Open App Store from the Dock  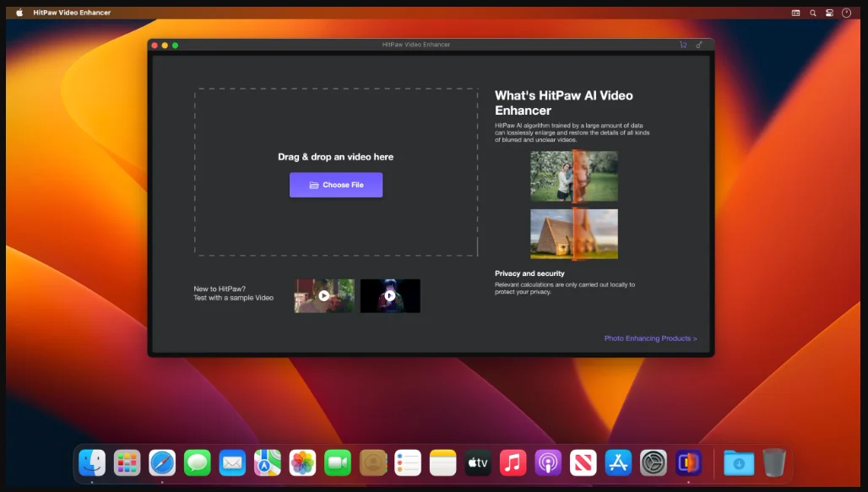click(618, 462)
